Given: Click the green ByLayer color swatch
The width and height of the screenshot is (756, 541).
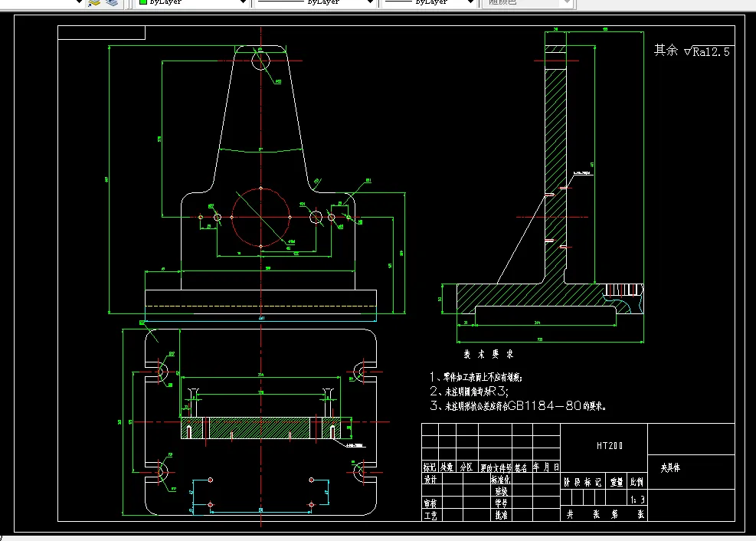Looking at the screenshot, I should 142,2.
